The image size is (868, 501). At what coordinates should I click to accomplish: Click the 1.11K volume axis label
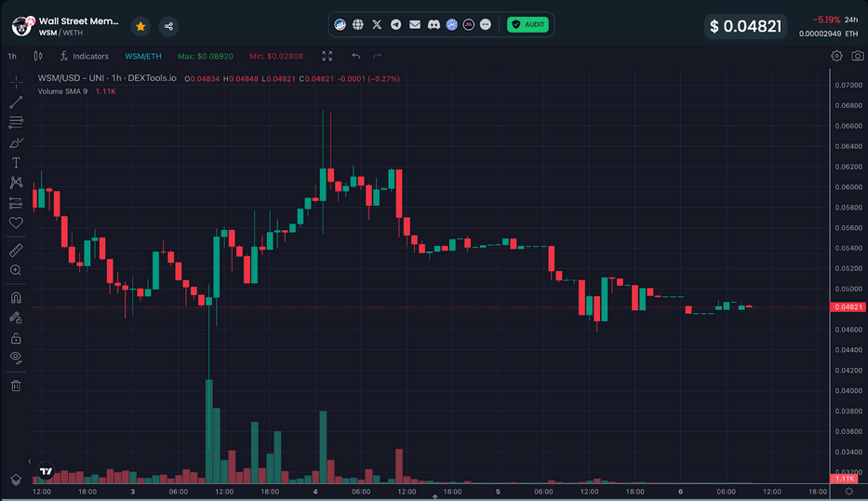(x=844, y=479)
